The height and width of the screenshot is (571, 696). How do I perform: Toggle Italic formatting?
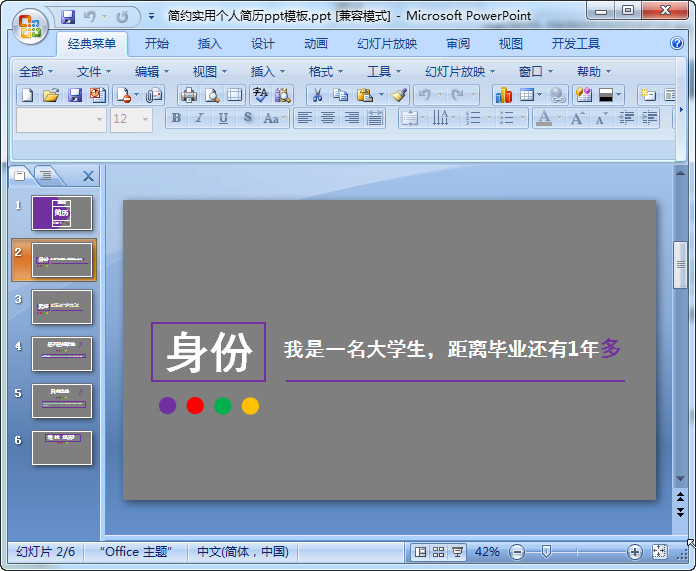(x=200, y=118)
